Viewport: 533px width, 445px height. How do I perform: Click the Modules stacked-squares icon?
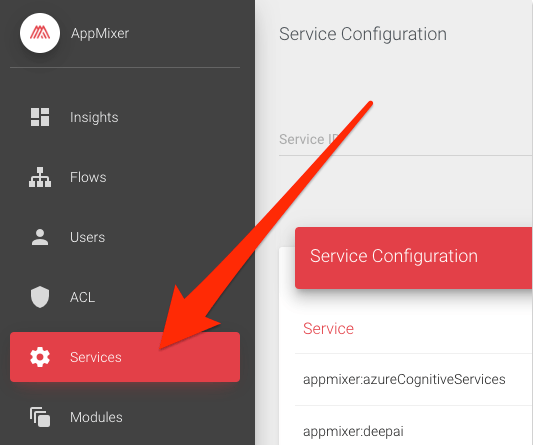click(x=40, y=417)
